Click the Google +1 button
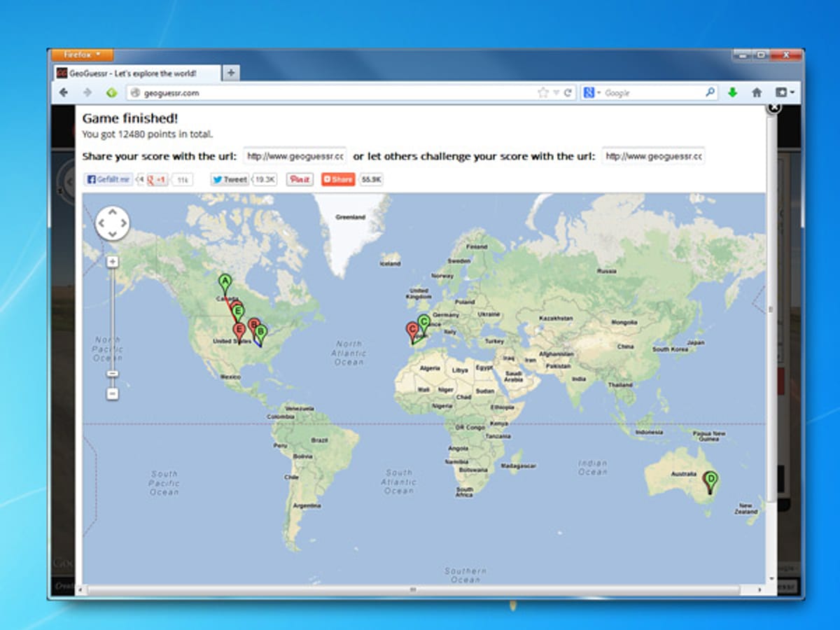 (155, 179)
